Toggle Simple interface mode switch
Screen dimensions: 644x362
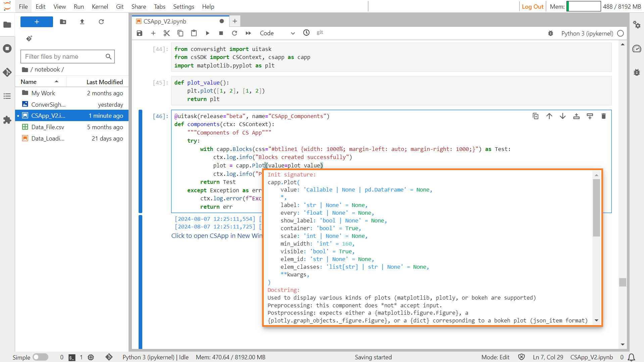(41, 357)
